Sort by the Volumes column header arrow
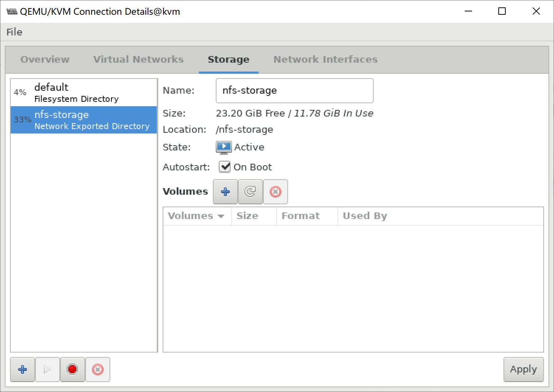This screenshot has width=554, height=392. pyautogui.click(x=221, y=216)
